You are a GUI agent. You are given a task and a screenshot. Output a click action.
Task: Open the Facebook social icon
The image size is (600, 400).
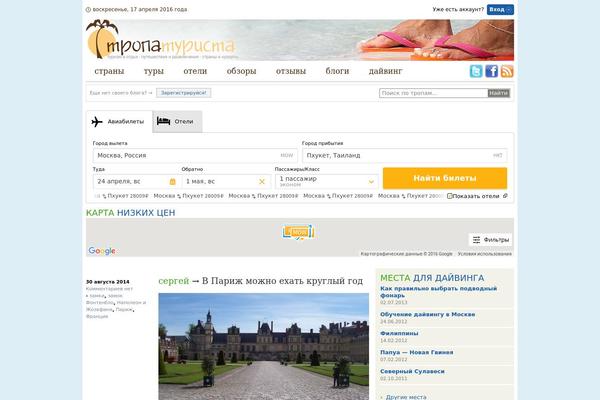click(x=492, y=71)
